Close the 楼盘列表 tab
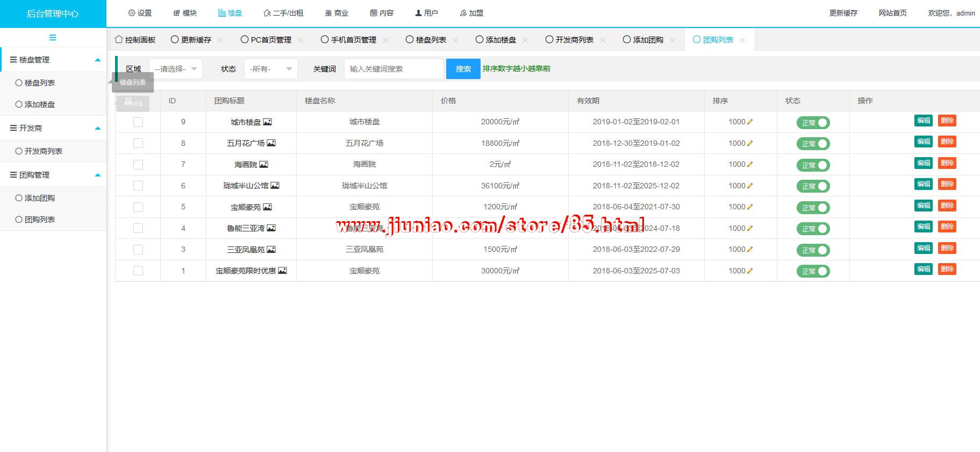The width and height of the screenshot is (980, 452). tap(455, 40)
